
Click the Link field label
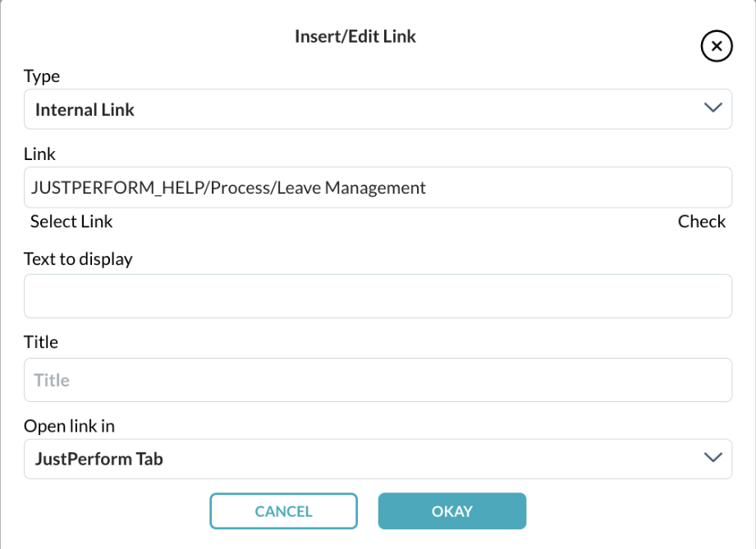point(39,153)
